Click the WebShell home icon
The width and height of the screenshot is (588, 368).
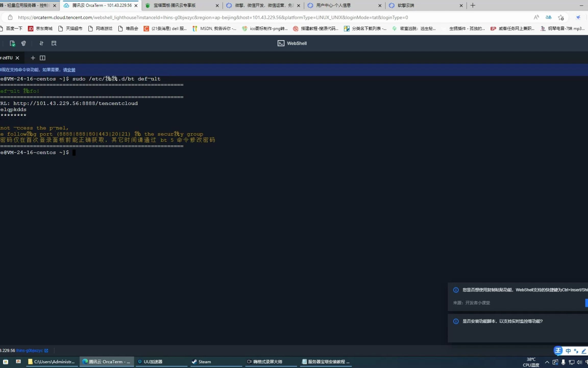point(281,43)
